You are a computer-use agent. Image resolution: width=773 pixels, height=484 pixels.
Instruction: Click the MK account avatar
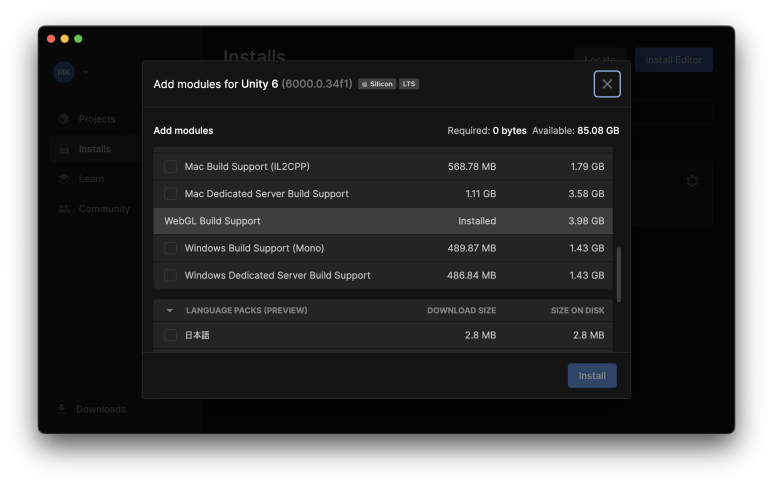point(64,72)
